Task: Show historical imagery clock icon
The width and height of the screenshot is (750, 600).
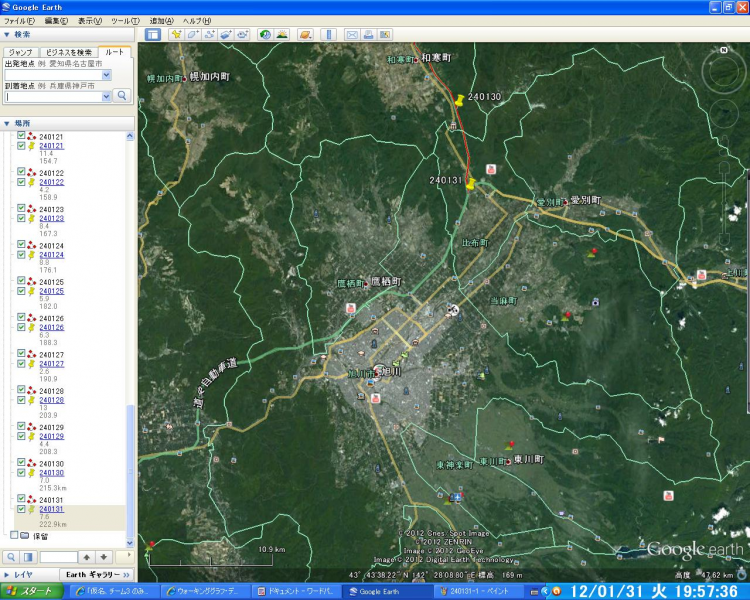Action: [x=265, y=34]
